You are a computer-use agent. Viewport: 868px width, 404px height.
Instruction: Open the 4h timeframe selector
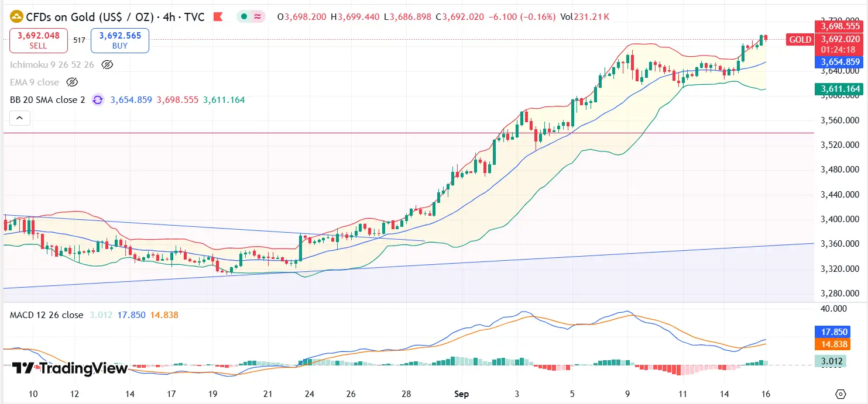pyautogui.click(x=170, y=17)
